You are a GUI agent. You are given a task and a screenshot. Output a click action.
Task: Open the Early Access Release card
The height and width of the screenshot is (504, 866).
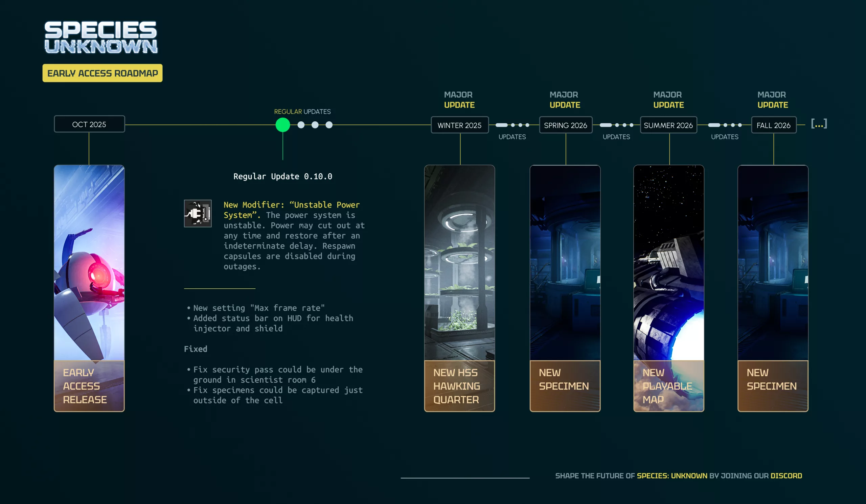(x=89, y=288)
